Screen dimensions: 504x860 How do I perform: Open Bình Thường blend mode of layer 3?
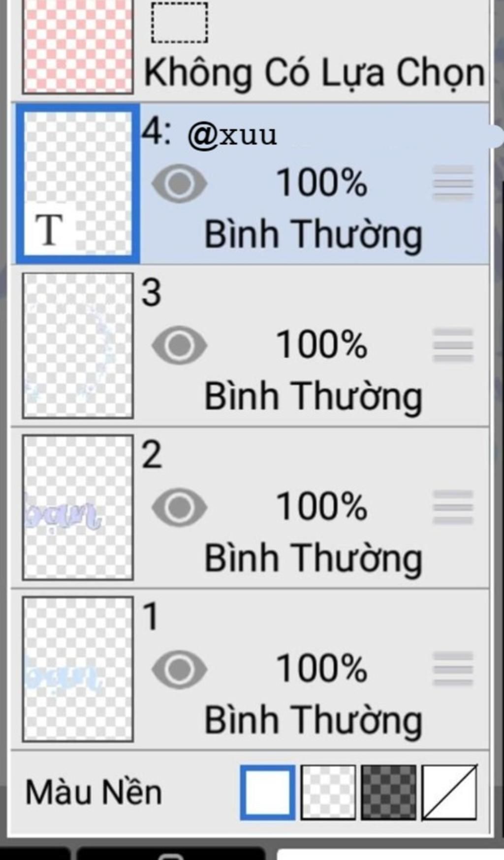click(313, 396)
